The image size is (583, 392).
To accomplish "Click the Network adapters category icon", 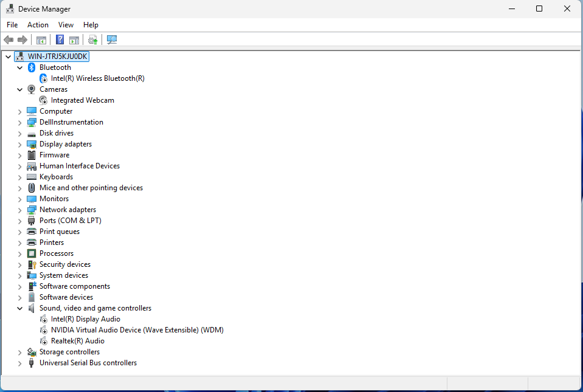I will pos(32,210).
